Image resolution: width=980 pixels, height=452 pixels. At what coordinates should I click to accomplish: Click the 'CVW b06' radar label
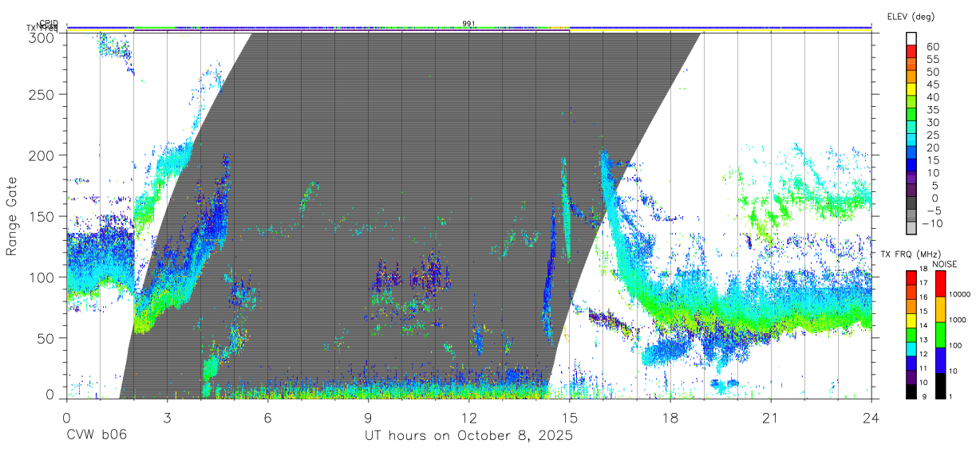point(97,436)
